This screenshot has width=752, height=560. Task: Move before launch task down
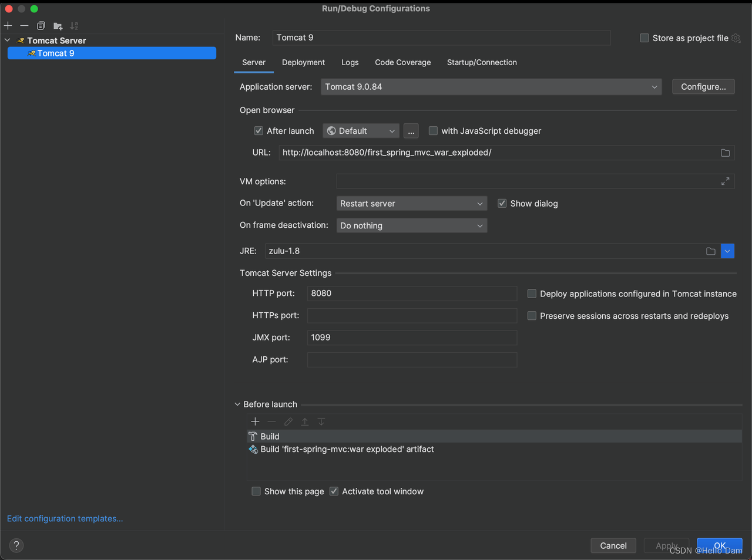click(321, 421)
